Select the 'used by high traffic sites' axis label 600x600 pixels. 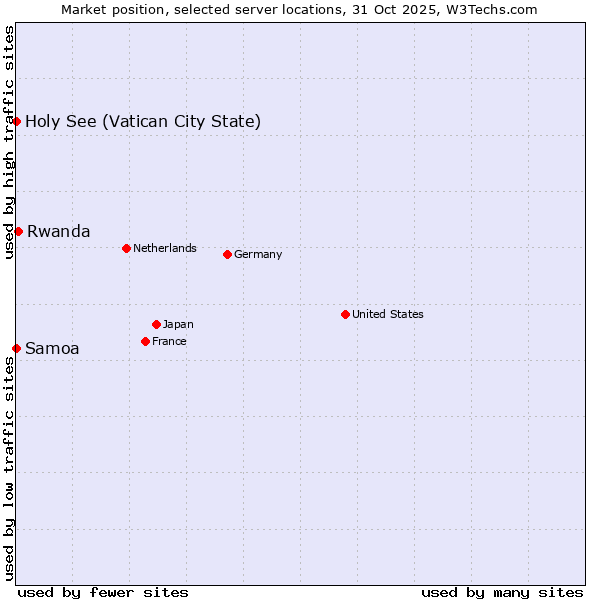point(9,142)
